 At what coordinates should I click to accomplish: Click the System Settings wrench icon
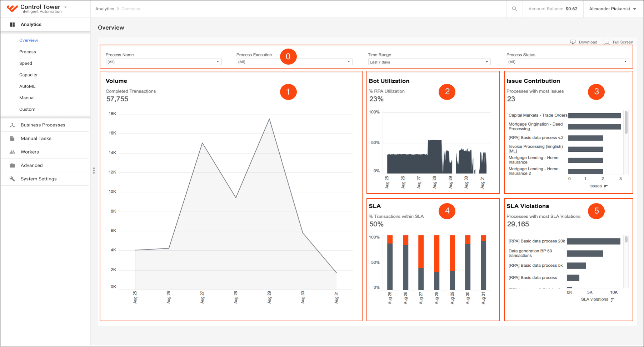tap(12, 179)
